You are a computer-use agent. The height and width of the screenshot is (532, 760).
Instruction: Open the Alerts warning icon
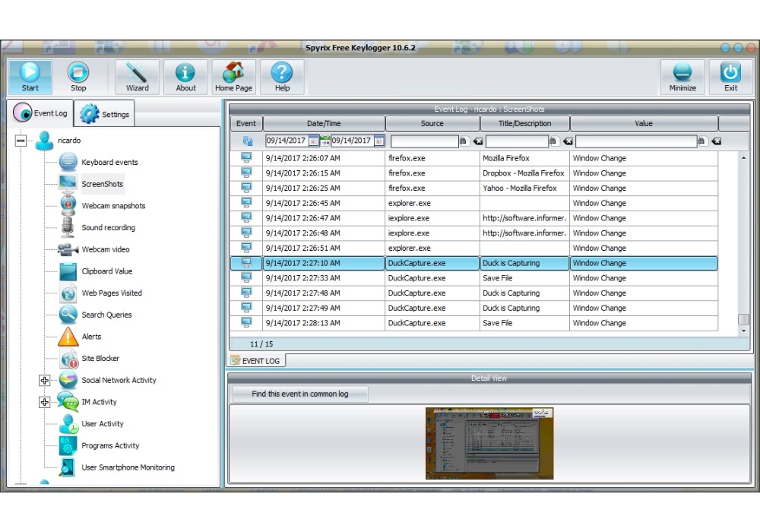[x=68, y=336]
